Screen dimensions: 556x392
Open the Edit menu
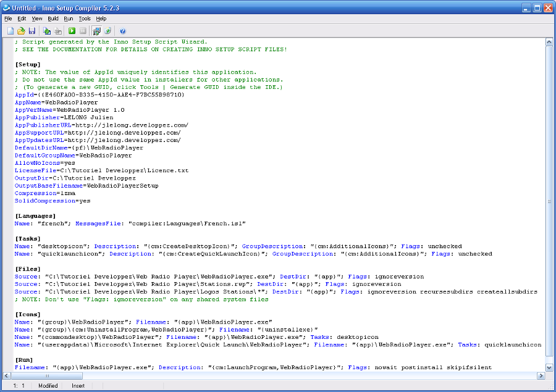point(22,19)
